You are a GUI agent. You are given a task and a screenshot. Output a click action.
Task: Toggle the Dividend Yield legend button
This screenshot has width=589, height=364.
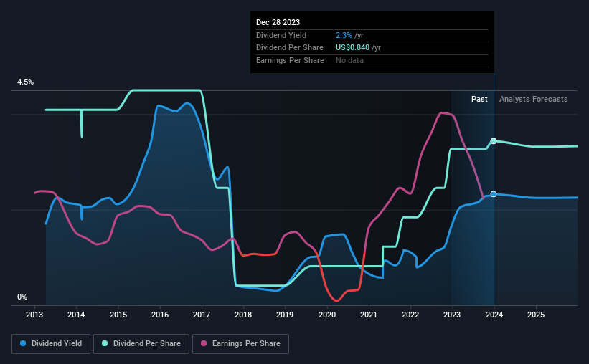click(x=51, y=344)
